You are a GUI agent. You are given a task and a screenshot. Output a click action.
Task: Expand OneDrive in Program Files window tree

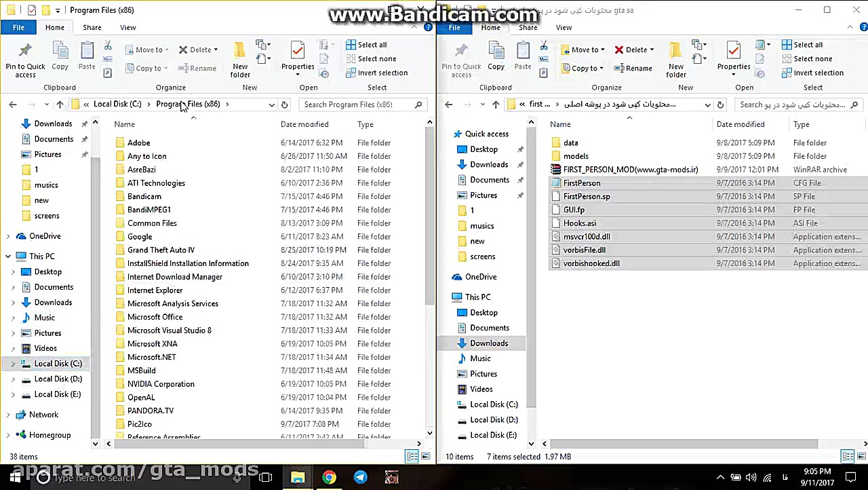tap(8, 236)
